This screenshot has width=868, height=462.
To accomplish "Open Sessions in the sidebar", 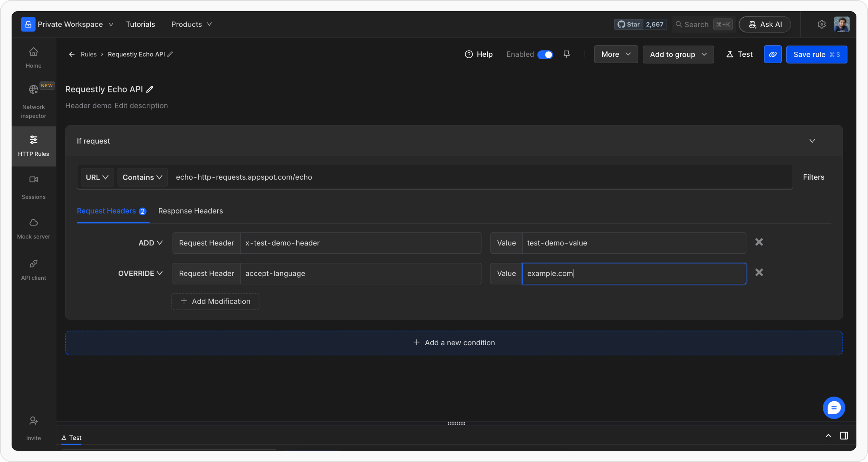I will 33,187.
